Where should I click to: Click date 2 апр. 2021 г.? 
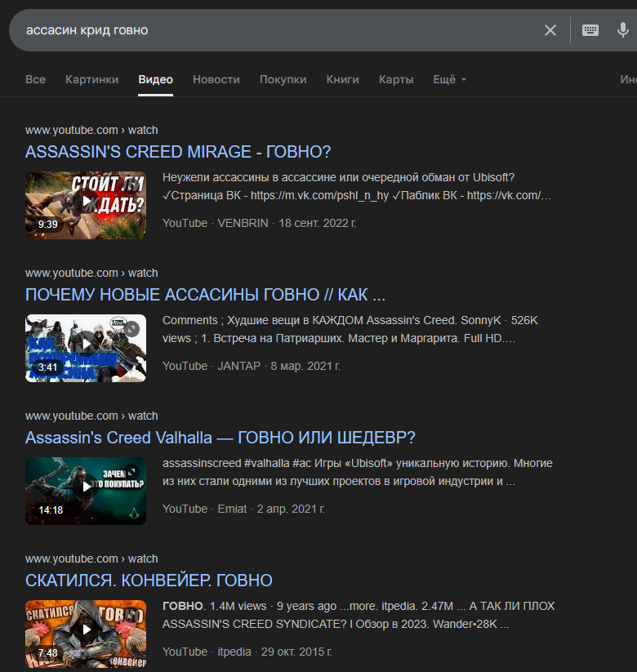tap(291, 509)
